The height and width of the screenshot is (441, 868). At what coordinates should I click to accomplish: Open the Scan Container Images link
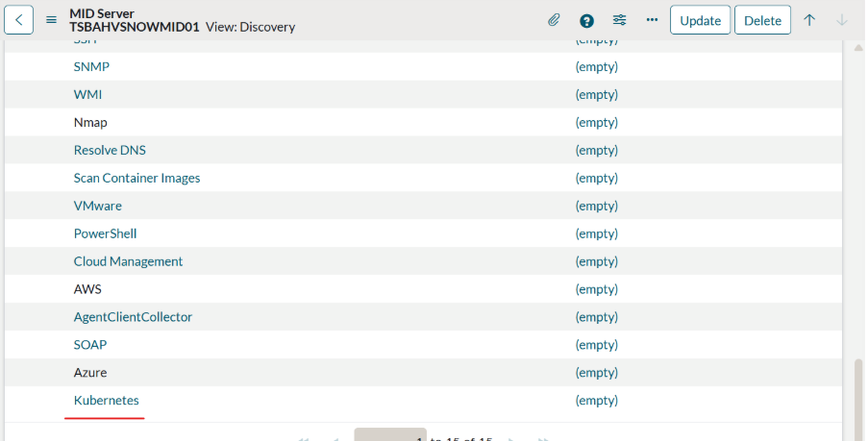click(x=137, y=178)
